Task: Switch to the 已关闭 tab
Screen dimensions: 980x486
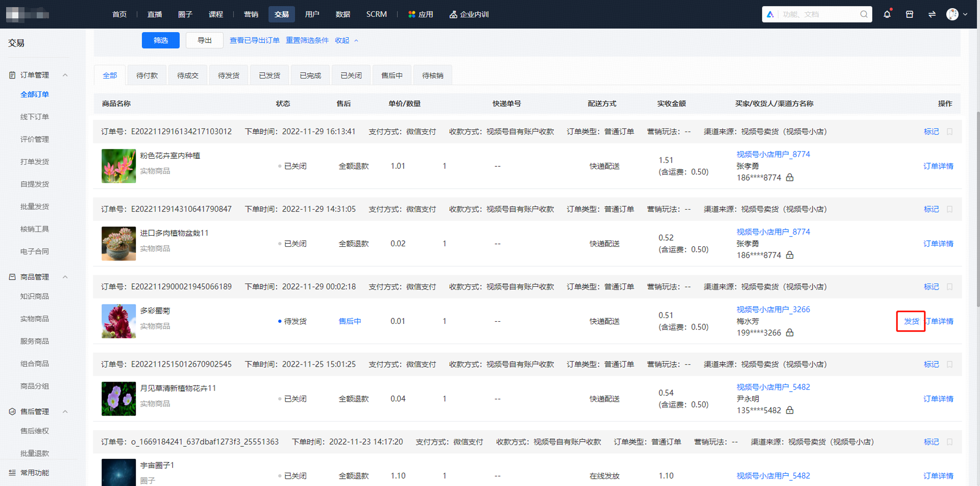Action: point(351,75)
